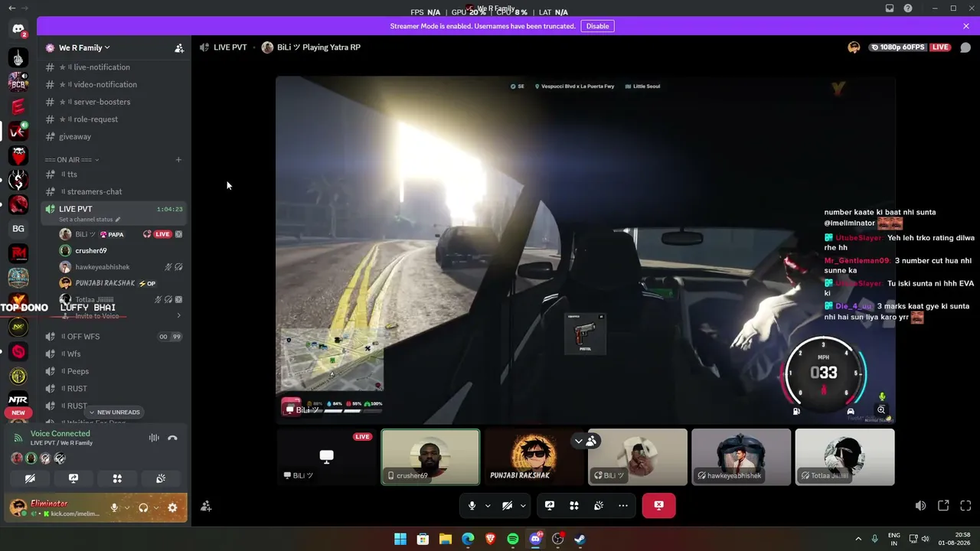Open Spotify from the Windows taskbar
Image resolution: width=980 pixels, height=551 pixels.
coord(513,539)
